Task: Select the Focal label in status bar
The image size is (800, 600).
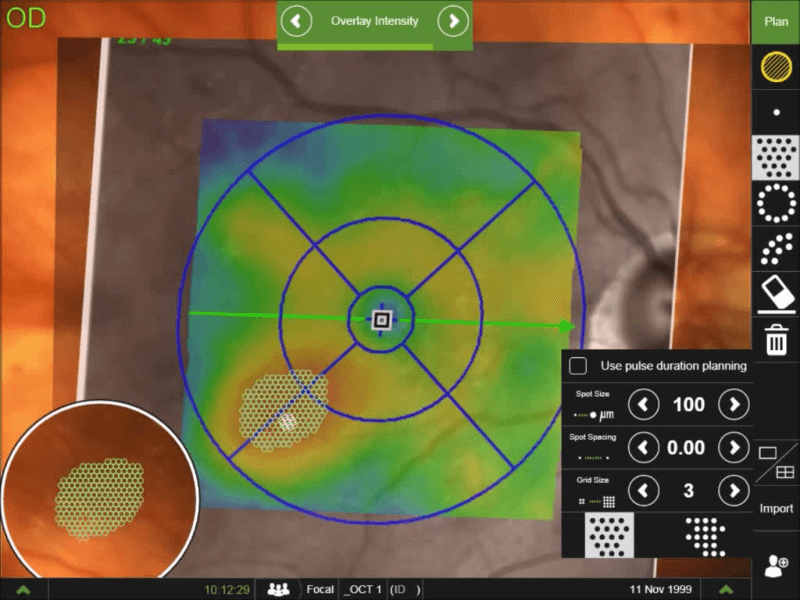Action: pos(318,589)
